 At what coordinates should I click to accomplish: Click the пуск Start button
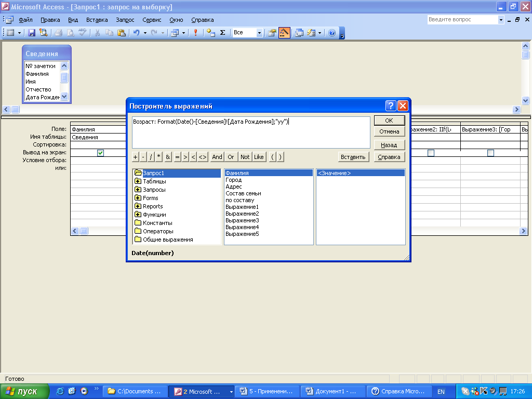[x=24, y=391]
